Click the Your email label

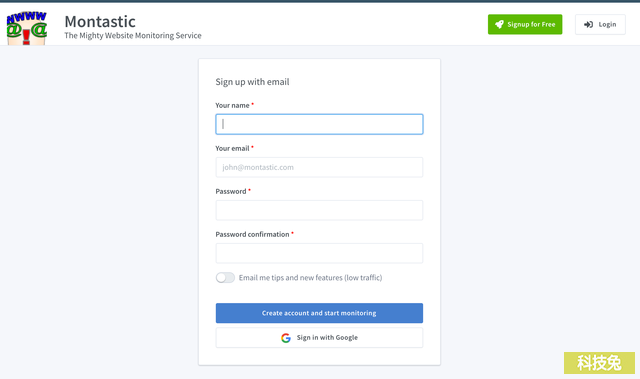pos(232,148)
